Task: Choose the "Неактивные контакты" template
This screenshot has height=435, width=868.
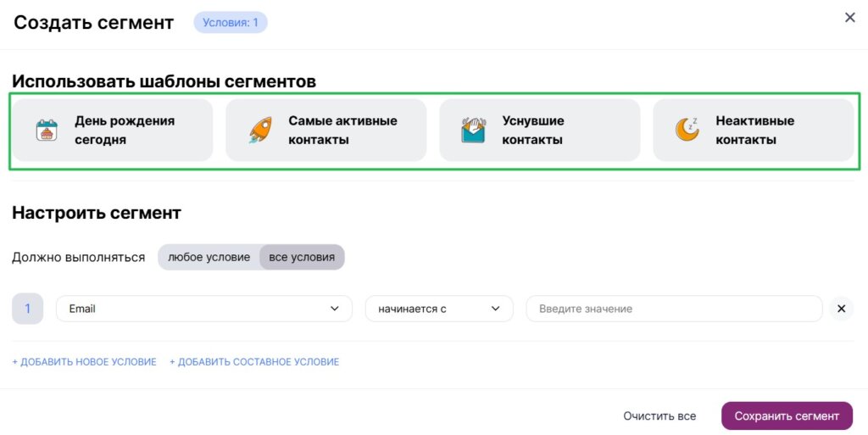Action: (754, 131)
